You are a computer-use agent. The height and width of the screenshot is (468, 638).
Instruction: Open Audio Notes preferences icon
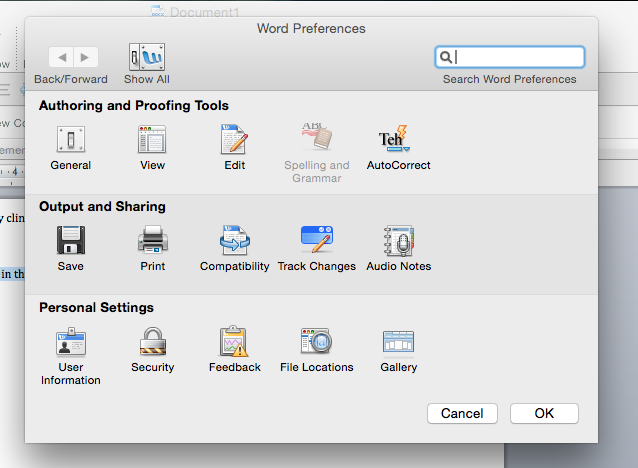[399, 241]
